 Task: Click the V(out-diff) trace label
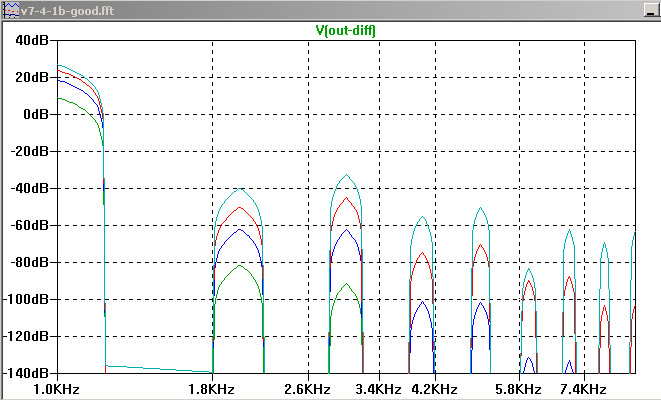[345, 30]
